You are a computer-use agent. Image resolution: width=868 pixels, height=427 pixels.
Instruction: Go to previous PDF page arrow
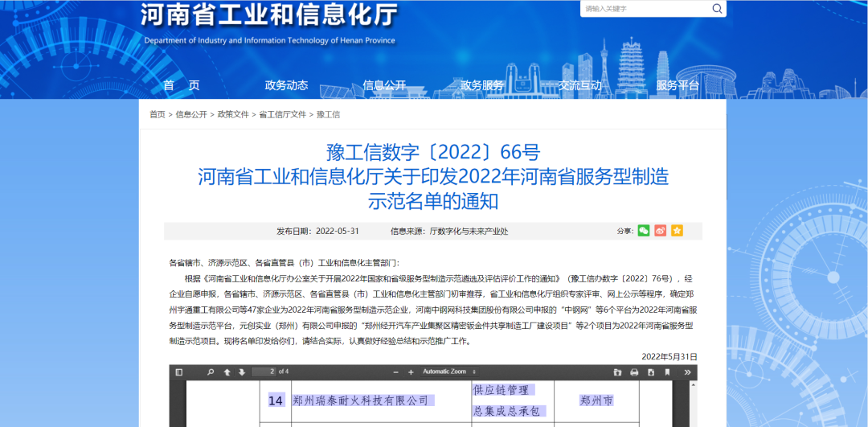[227, 372]
